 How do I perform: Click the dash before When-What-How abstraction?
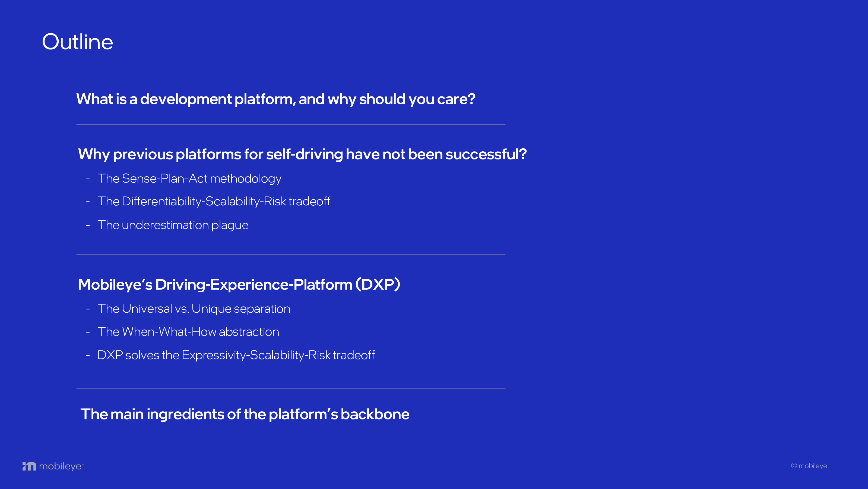tap(88, 332)
